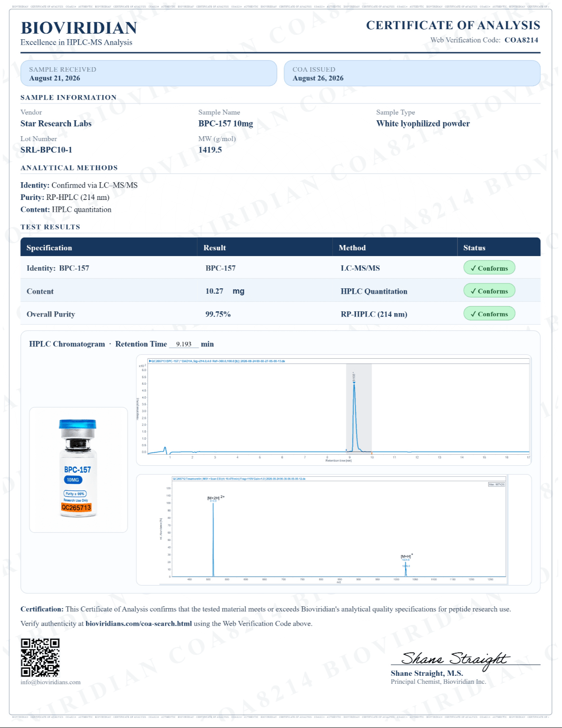Select the overall purity result 99.75%
This screenshot has height=728, width=562.
(218, 314)
